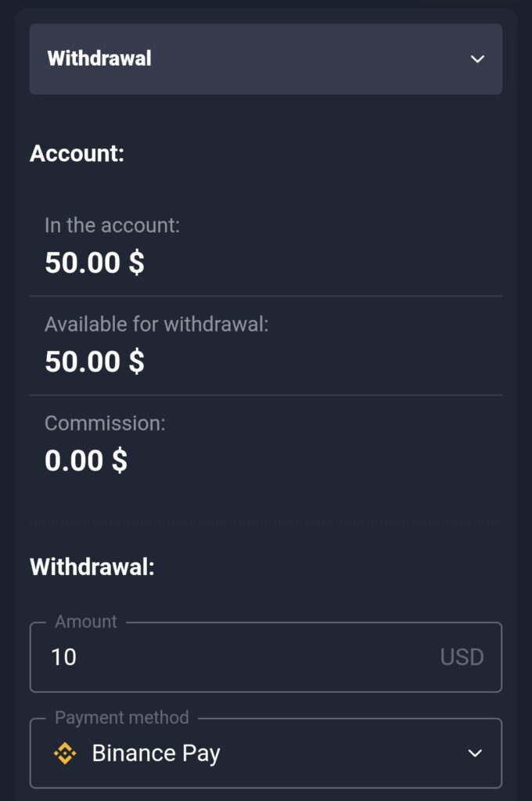The image size is (532, 801).
Task: Click the chevron next to Binance Pay
Action: (476, 753)
